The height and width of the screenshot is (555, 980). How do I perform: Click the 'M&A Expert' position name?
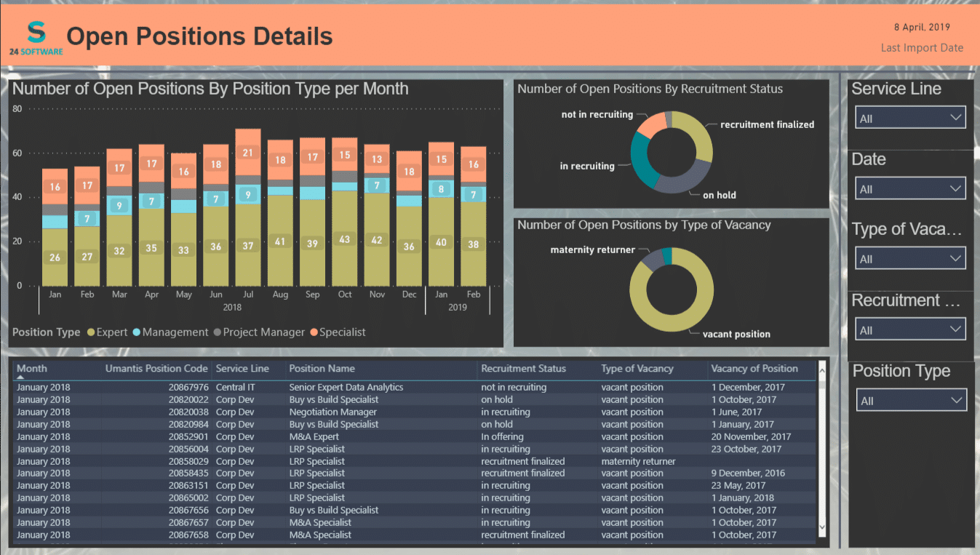(314, 436)
